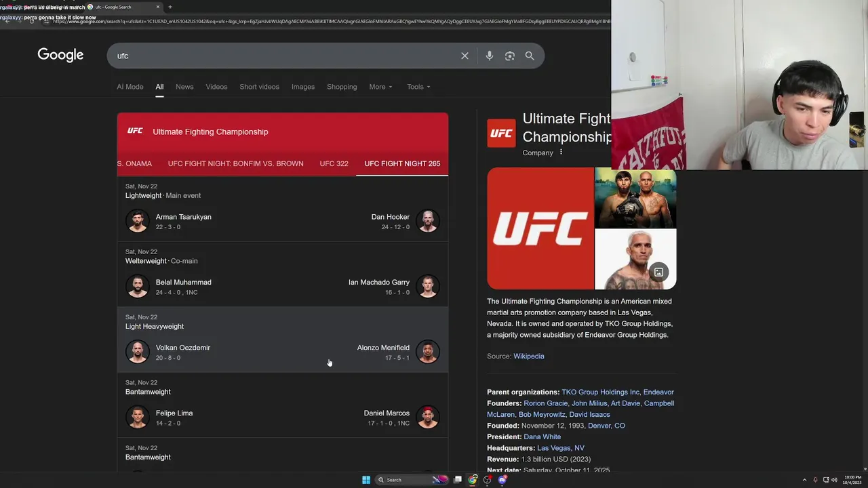This screenshot has height=488, width=868.
Task: Open search by image camera icon
Action: click(x=510, y=56)
